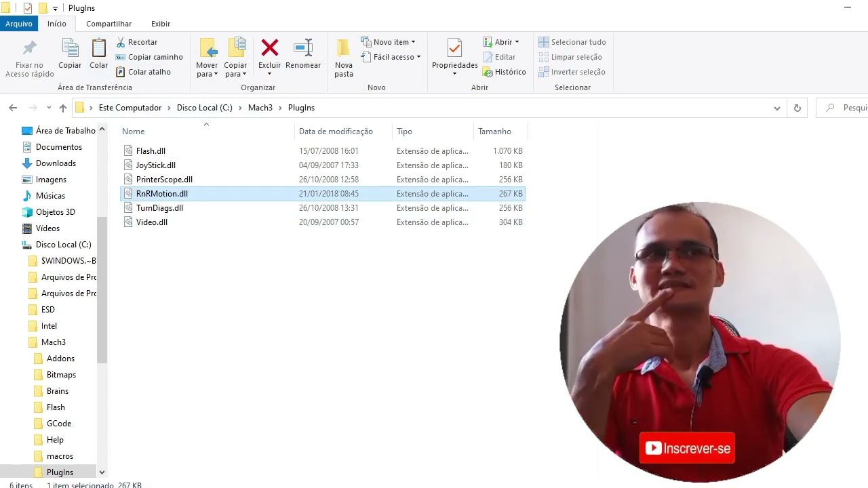Viewport: 868px width, 488px height.
Task: Click Selecionar tudo
Action: 572,42
